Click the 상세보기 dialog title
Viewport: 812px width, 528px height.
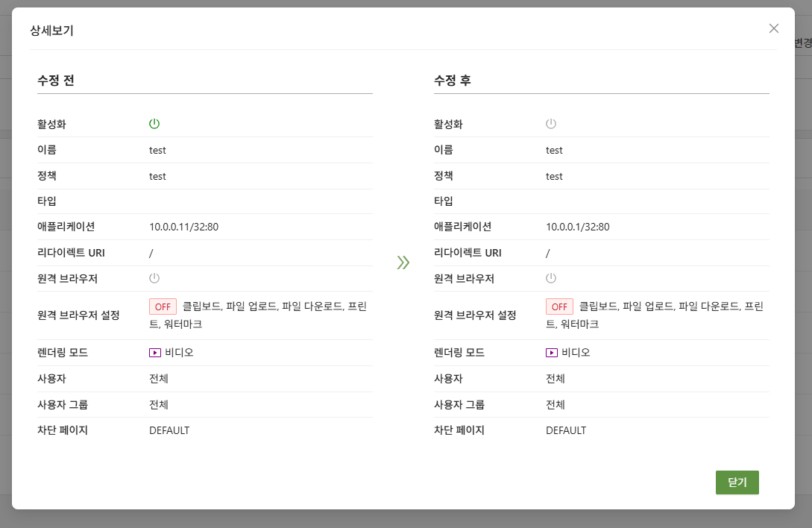pyautogui.click(x=51, y=31)
